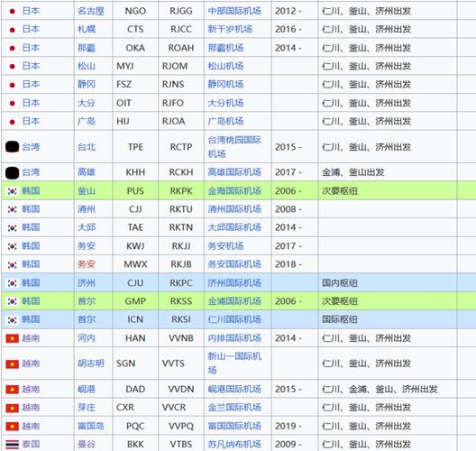This screenshot has height=451, width=476.
Task: Open the 仁川国际机场 link
Action: 234,319
